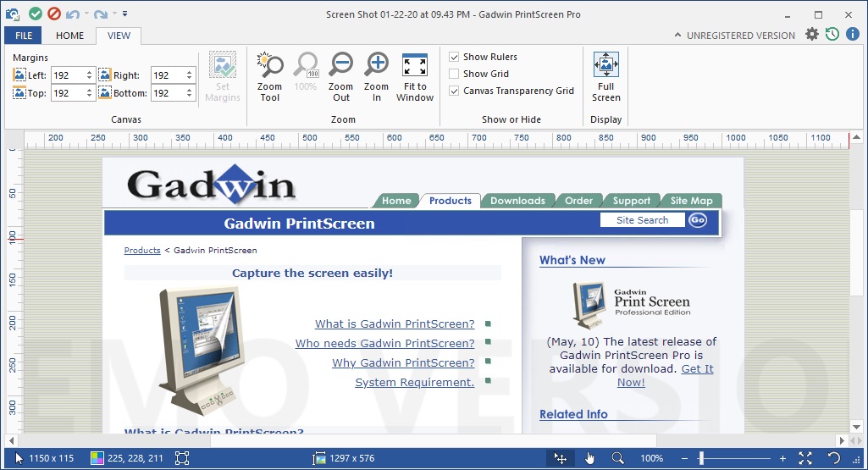The width and height of the screenshot is (868, 470).
Task: Click the Downloads tab on the webpage
Action: tap(517, 201)
